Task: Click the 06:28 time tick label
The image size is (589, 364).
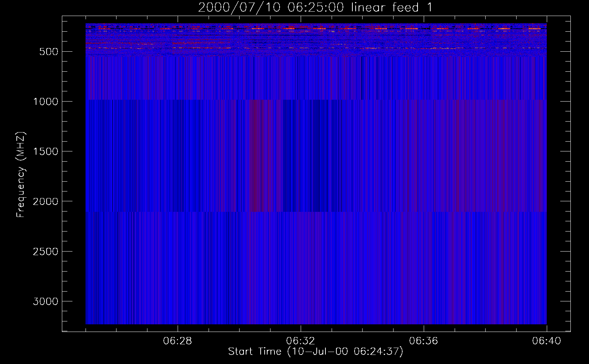Action: click(x=178, y=341)
